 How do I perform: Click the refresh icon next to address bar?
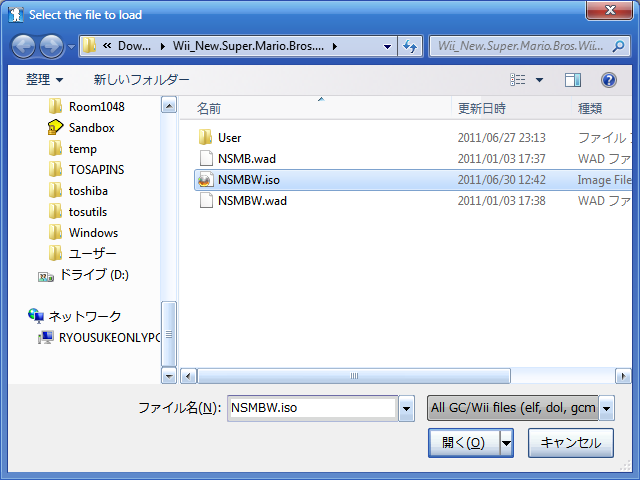410,46
